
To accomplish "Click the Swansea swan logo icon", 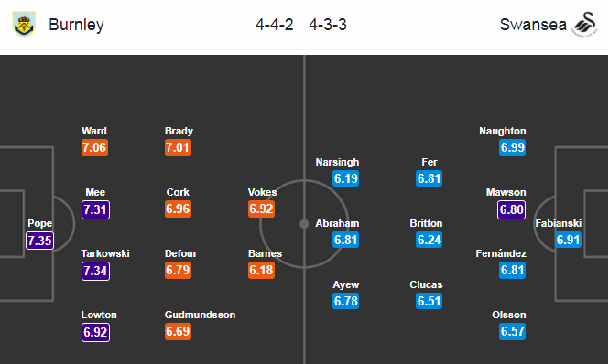I will (x=584, y=25).
